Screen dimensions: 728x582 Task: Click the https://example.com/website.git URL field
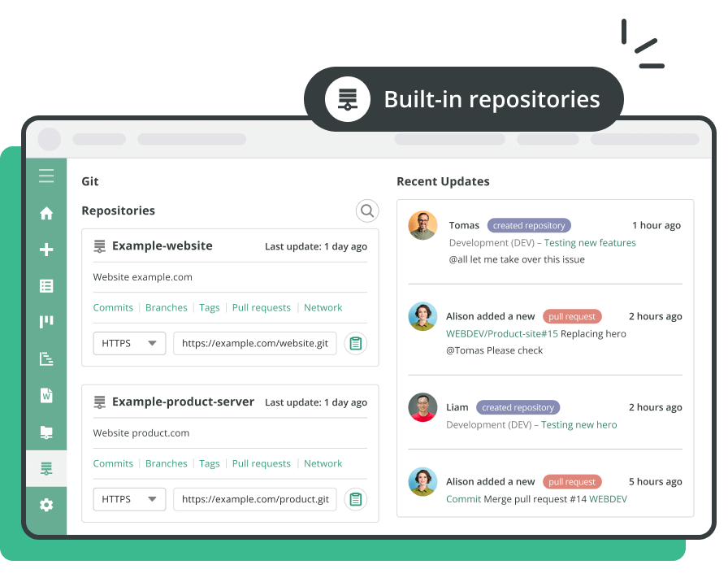point(254,344)
